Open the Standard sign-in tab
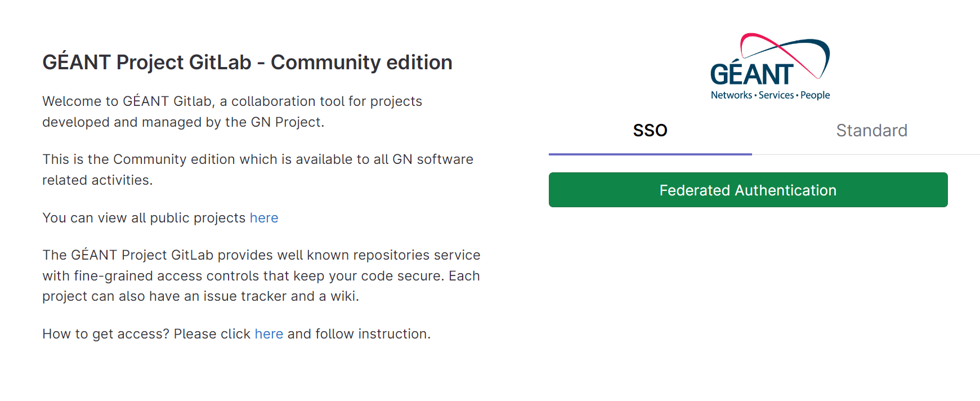980x401 pixels. [871, 131]
